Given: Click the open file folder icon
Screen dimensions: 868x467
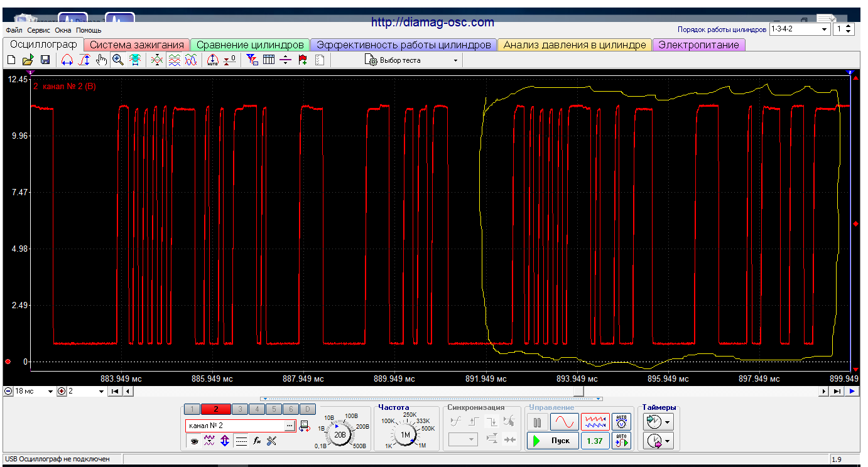Looking at the screenshot, I should pyautogui.click(x=28, y=60).
